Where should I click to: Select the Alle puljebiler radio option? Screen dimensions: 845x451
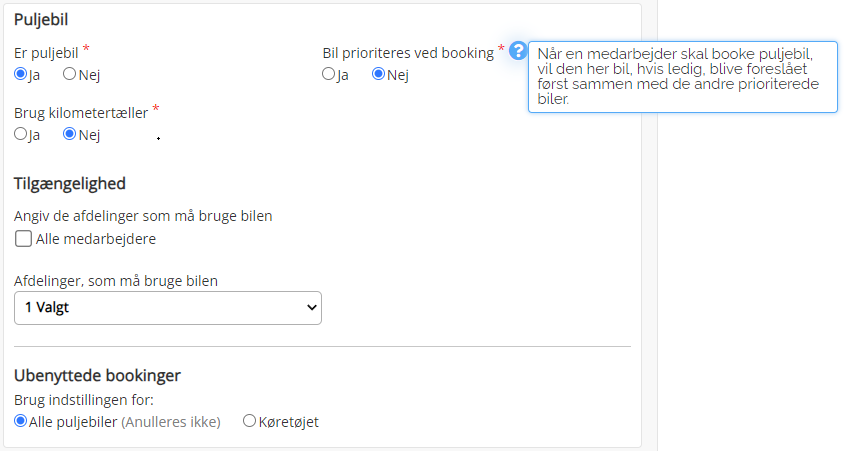[20, 421]
